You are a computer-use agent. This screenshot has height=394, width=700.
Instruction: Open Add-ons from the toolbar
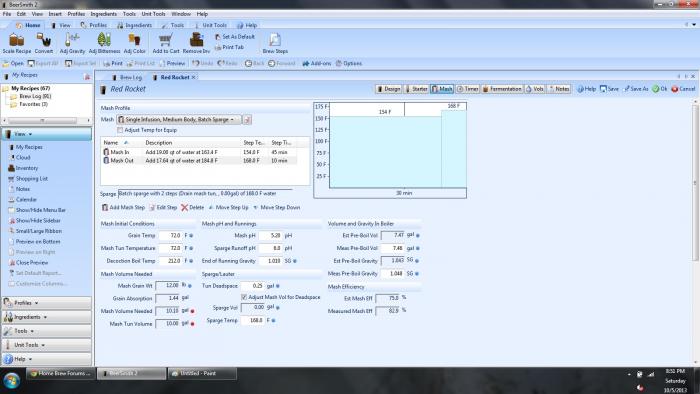pyautogui.click(x=317, y=63)
